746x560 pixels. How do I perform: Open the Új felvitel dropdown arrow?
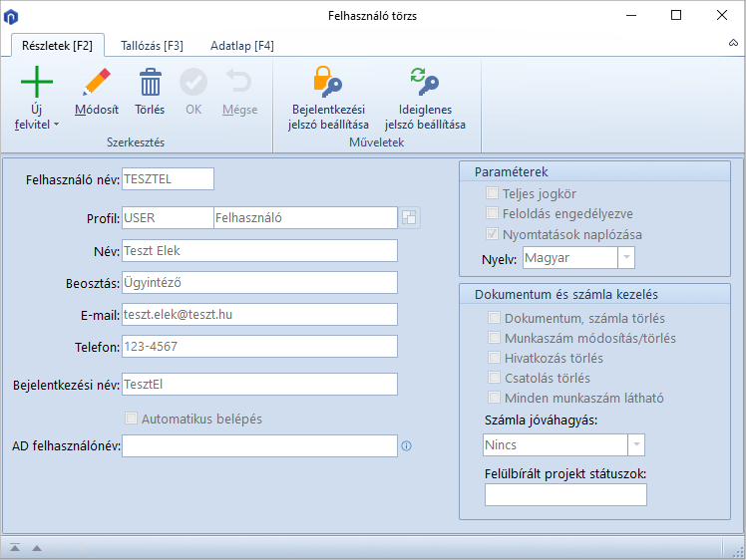[x=56, y=126]
